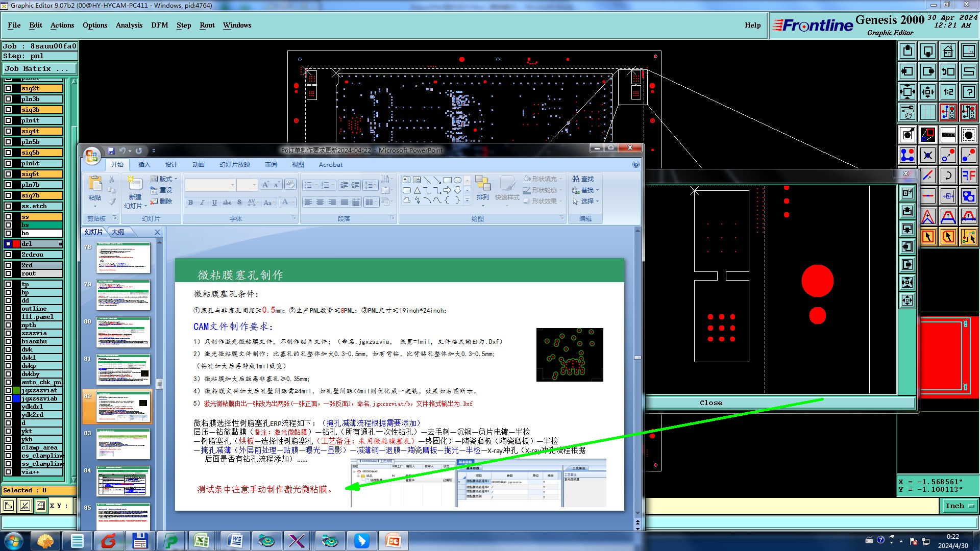
Task: Click the mirror F icon
Action: point(968,176)
